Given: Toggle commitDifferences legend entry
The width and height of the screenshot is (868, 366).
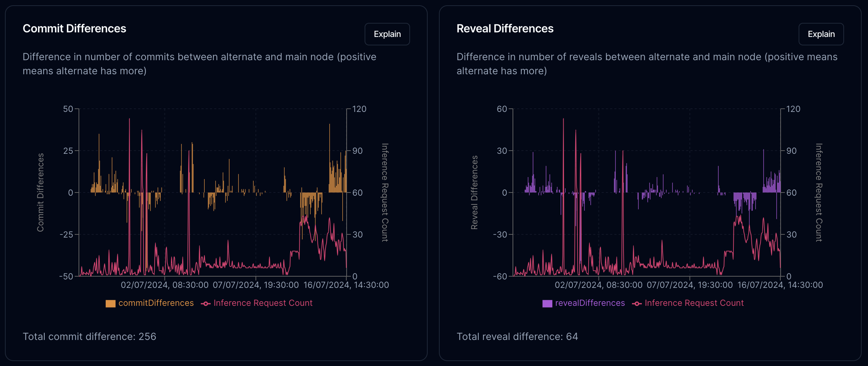Looking at the screenshot, I should (150, 303).
